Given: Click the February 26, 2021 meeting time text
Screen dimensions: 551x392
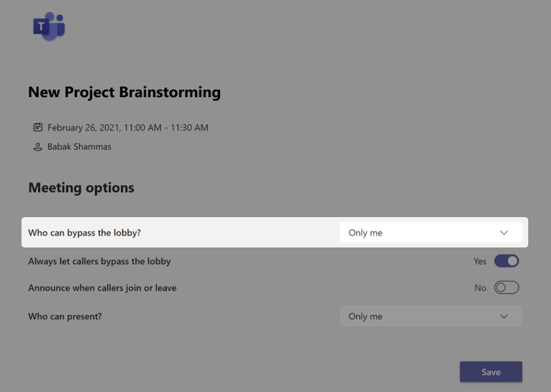Looking at the screenshot, I should [x=128, y=127].
